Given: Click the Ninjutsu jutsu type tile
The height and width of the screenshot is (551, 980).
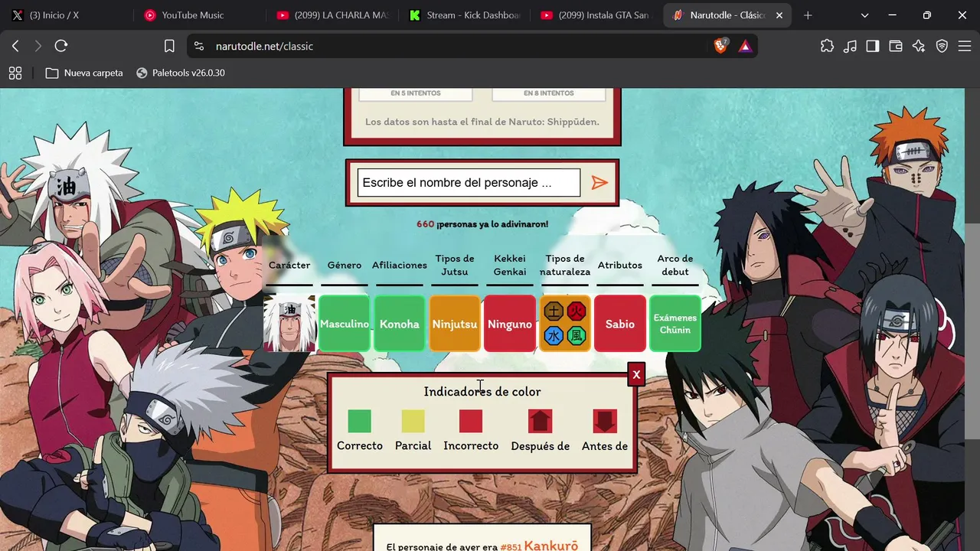Looking at the screenshot, I should click(x=455, y=324).
